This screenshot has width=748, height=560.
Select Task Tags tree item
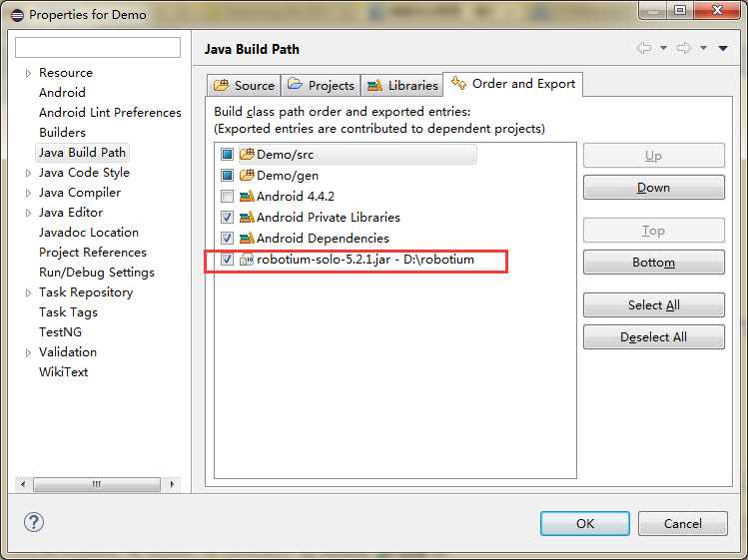pos(68,312)
